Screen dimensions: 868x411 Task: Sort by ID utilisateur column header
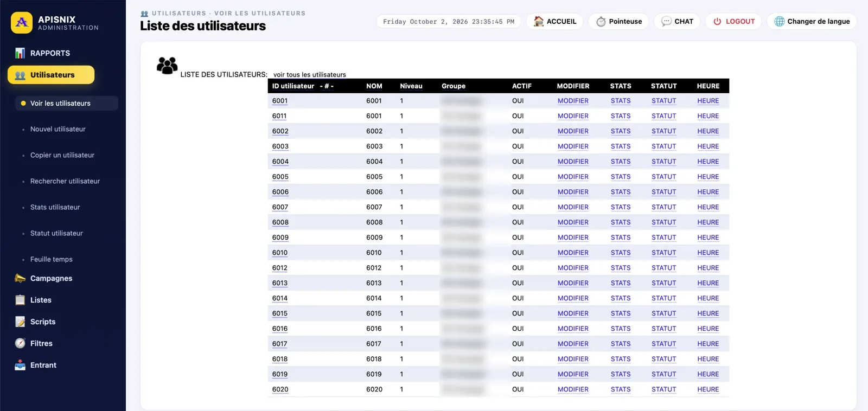pos(293,86)
